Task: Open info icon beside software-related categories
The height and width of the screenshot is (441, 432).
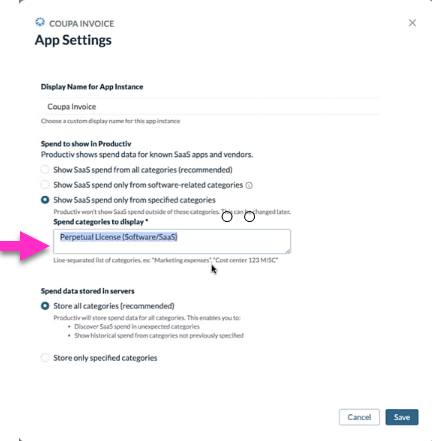Action: pyautogui.click(x=249, y=185)
